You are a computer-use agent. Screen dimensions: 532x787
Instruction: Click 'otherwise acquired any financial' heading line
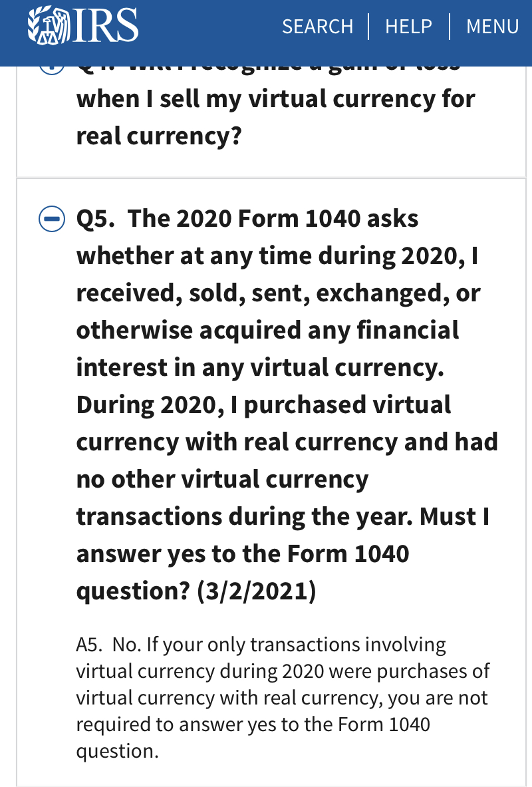tap(267, 330)
